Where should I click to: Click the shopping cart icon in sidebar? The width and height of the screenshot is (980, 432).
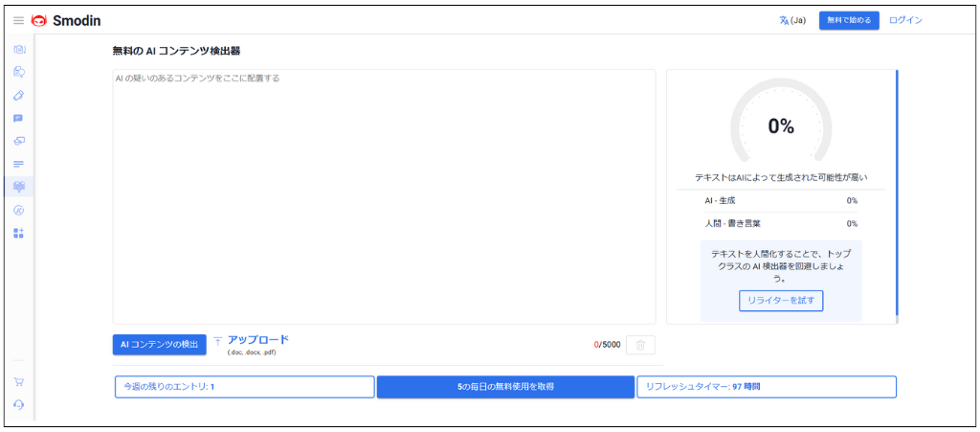(18, 381)
